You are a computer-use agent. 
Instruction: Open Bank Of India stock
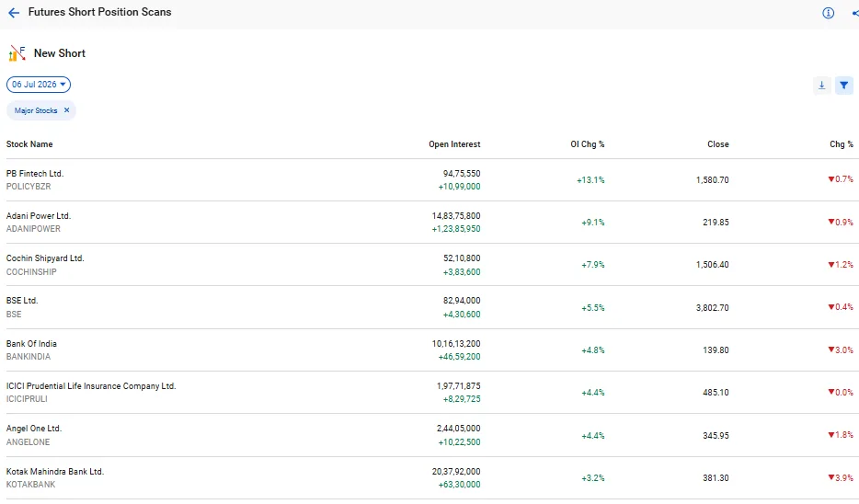(31, 343)
